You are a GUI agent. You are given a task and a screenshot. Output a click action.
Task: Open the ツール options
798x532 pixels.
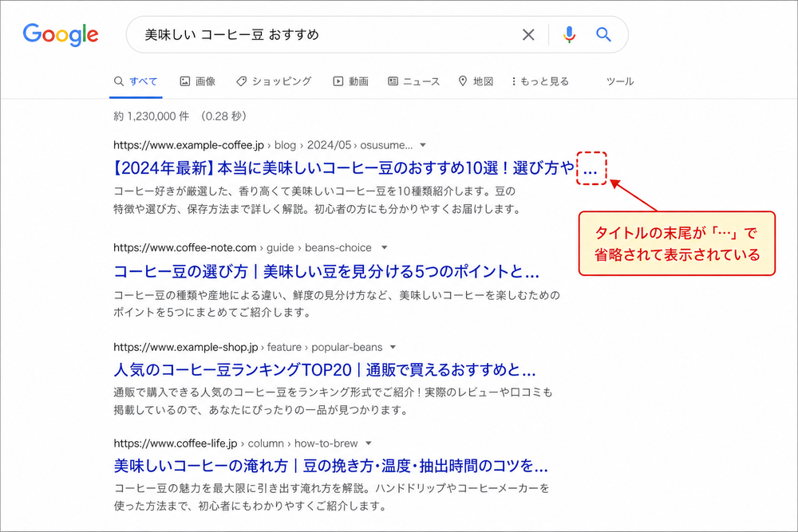[620, 81]
